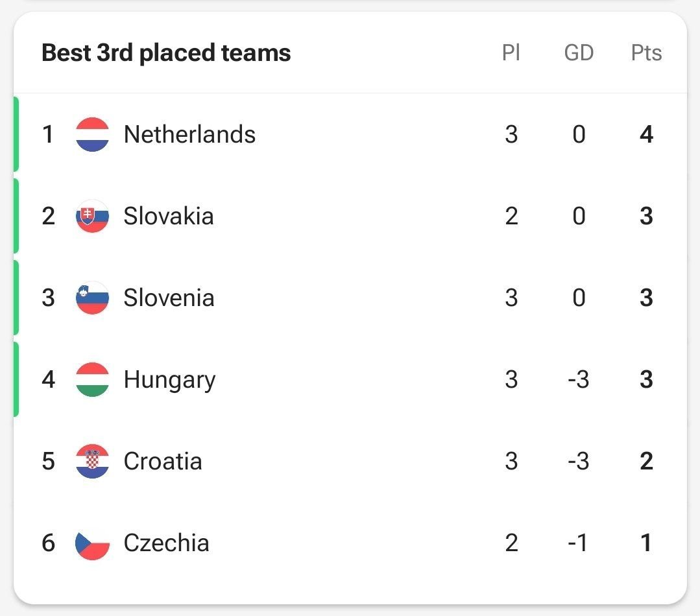The height and width of the screenshot is (616, 700).
Task: Open the Croatia flag icon
Action: pyautogui.click(x=92, y=461)
